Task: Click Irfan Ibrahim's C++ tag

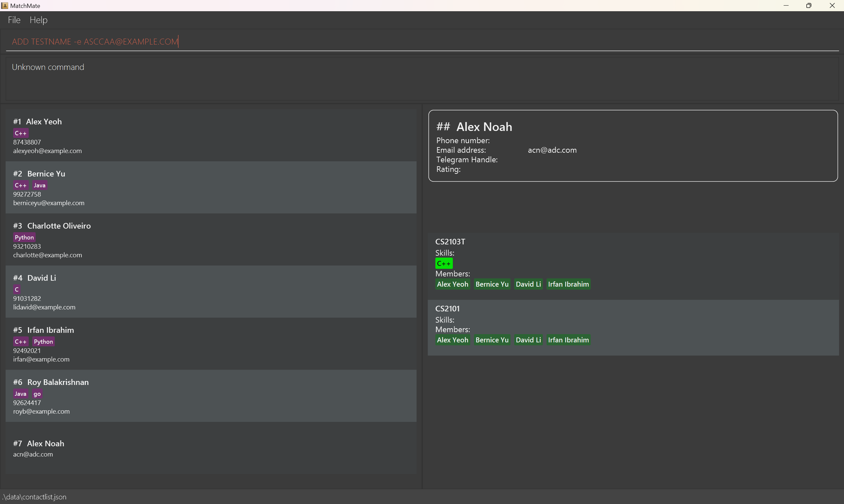Action: 21,342
